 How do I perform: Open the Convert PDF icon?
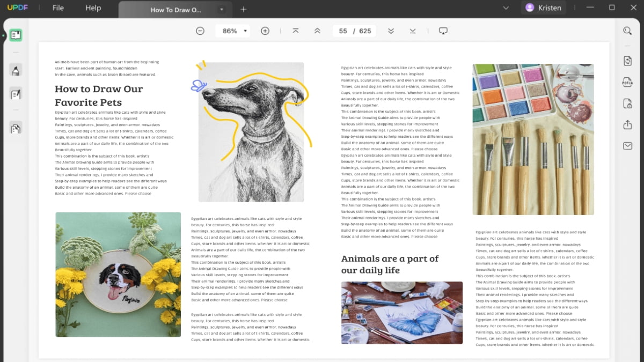pyautogui.click(x=627, y=61)
